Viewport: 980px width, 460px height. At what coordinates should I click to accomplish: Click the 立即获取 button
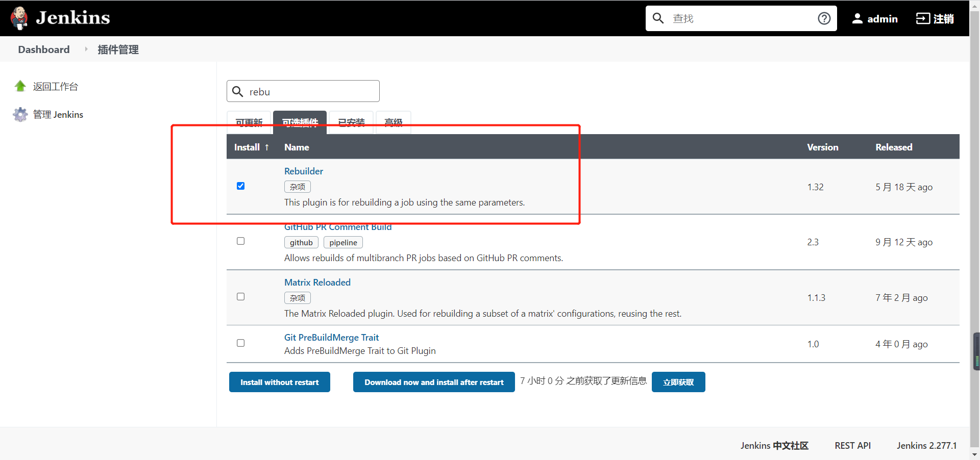[x=678, y=382]
